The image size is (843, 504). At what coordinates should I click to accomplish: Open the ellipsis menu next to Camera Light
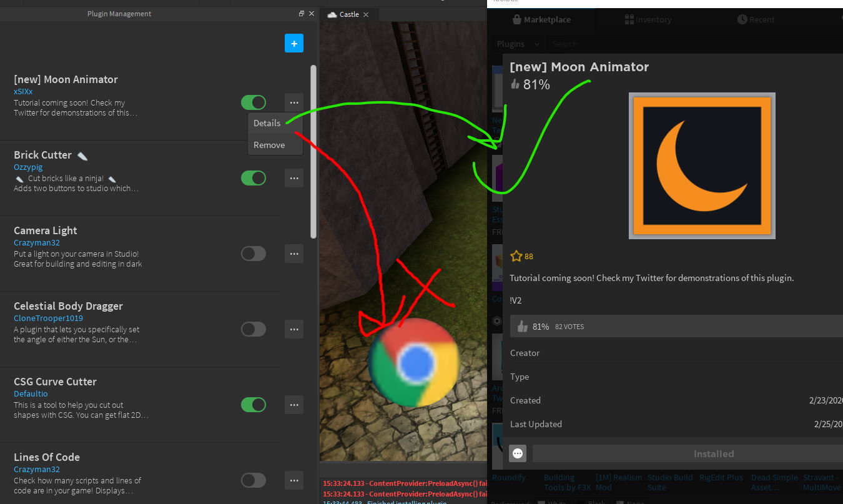point(293,254)
